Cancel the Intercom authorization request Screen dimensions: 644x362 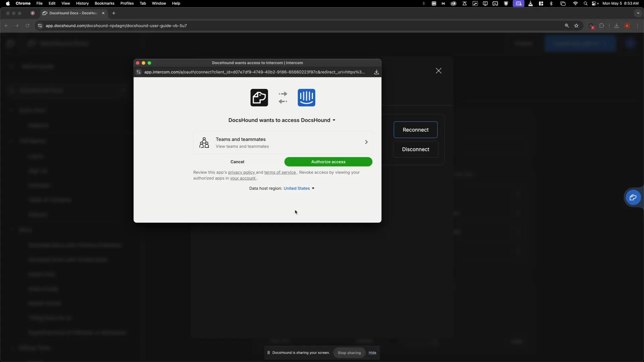[237, 162]
